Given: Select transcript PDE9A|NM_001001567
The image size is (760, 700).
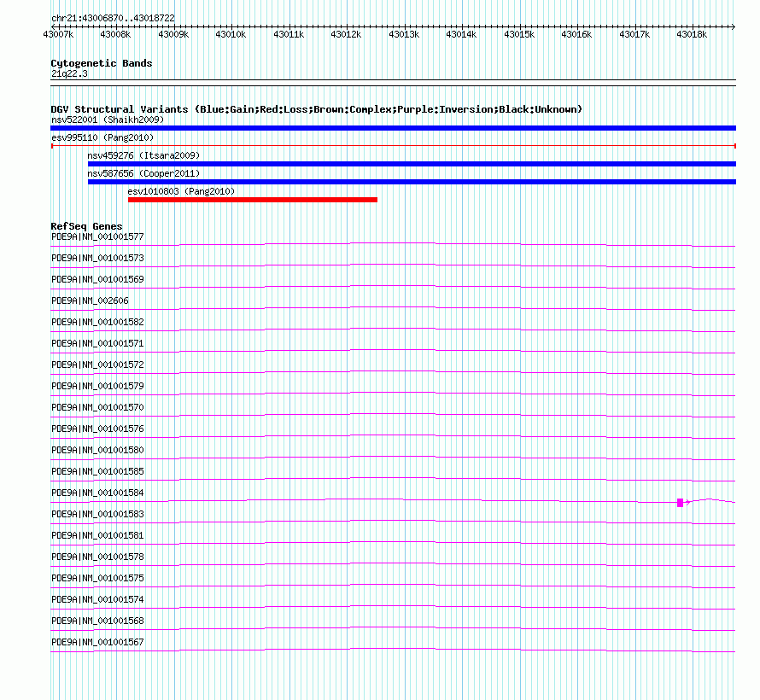Looking at the screenshot, I should (x=97, y=642).
